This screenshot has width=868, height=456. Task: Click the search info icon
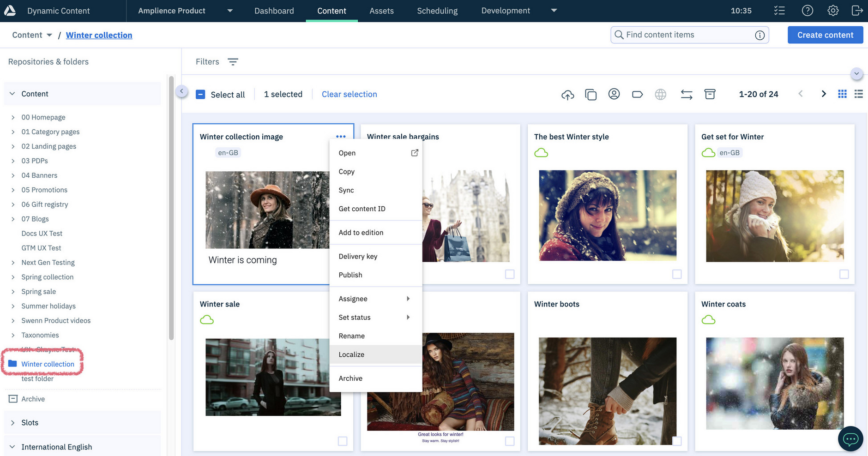(759, 35)
